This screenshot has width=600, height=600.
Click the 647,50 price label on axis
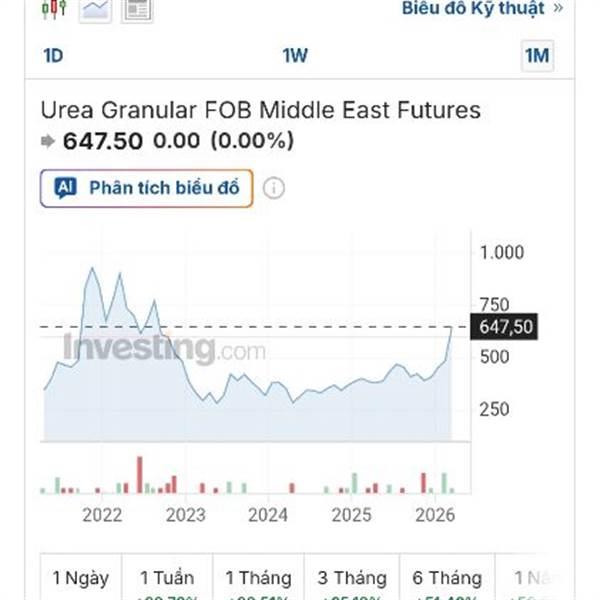click(x=504, y=327)
